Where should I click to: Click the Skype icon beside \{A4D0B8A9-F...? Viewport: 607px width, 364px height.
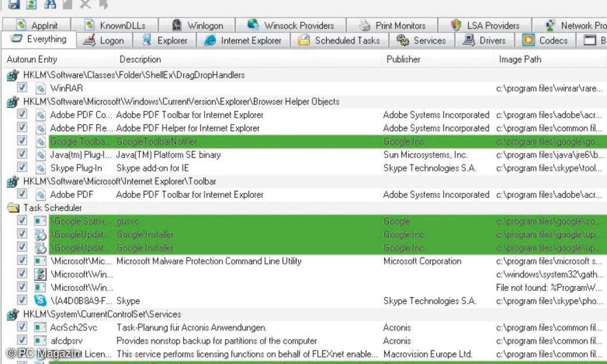pyautogui.click(x=40, y=301)
